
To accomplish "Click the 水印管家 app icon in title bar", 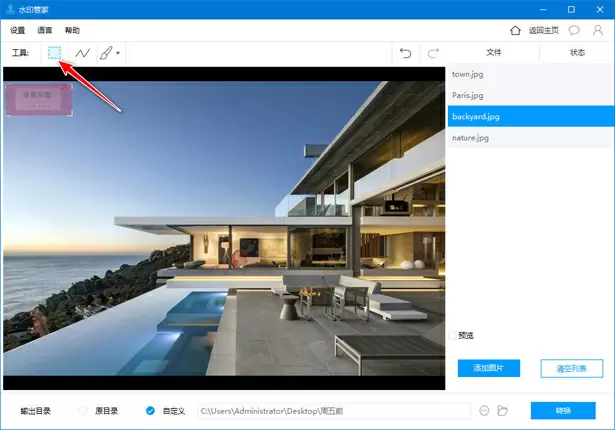I will (x=11, y=9).
